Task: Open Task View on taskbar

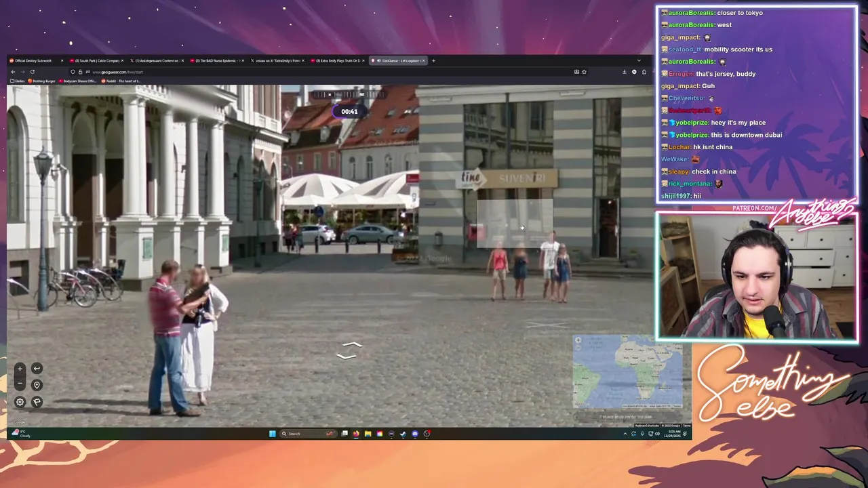Action: [x=344, y=434]
